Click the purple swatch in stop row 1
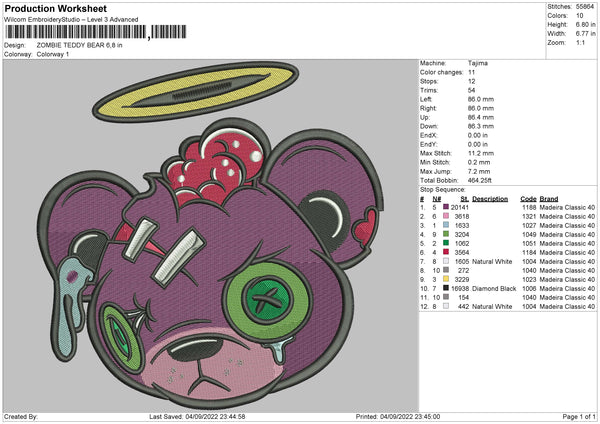This screenshot has width=600, height=424. click(x=445, y=207)
